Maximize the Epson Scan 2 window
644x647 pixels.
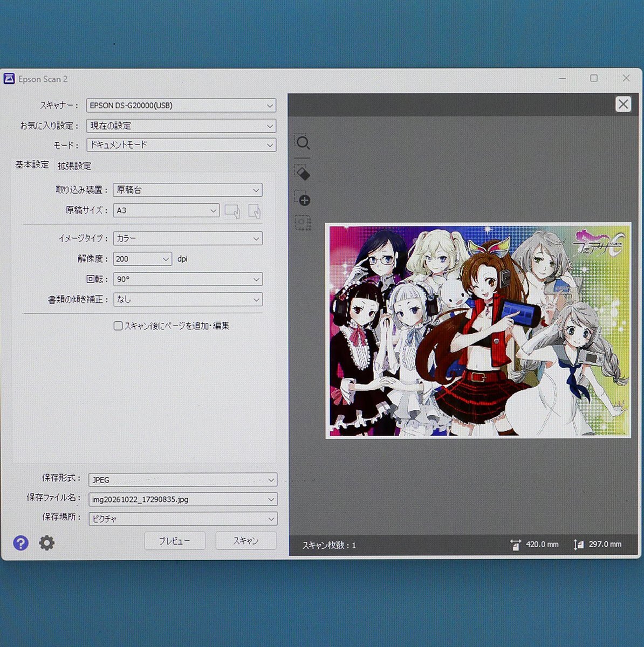pos(594,78)
